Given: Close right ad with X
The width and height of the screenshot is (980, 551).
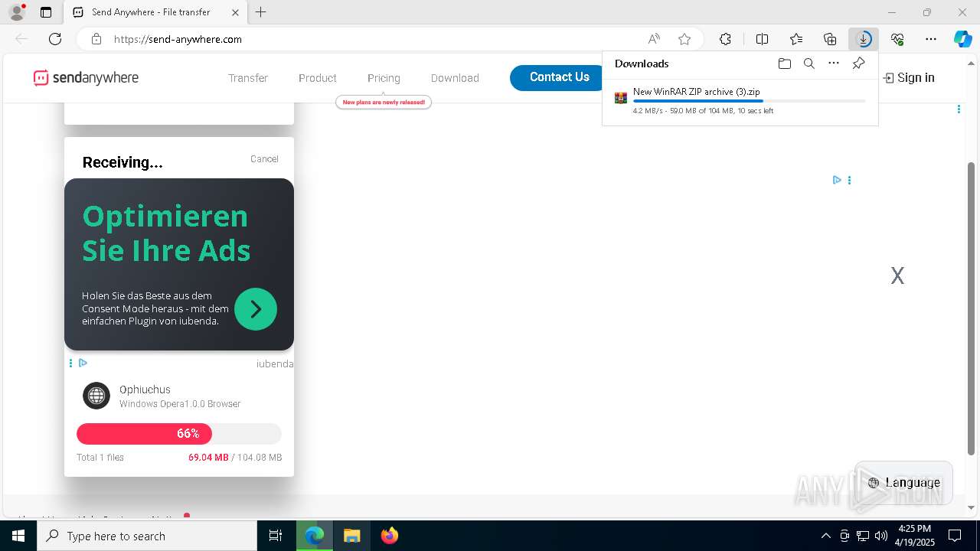Looking at the screenshot, I should click(x=897, y=275).
